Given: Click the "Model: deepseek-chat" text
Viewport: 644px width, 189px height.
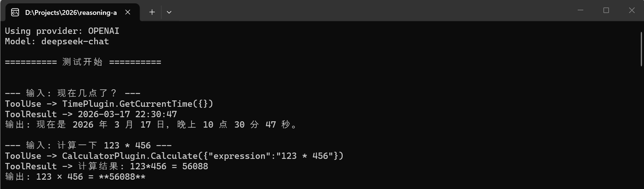Looking at the screenshot, I should [x=57, y=41].
